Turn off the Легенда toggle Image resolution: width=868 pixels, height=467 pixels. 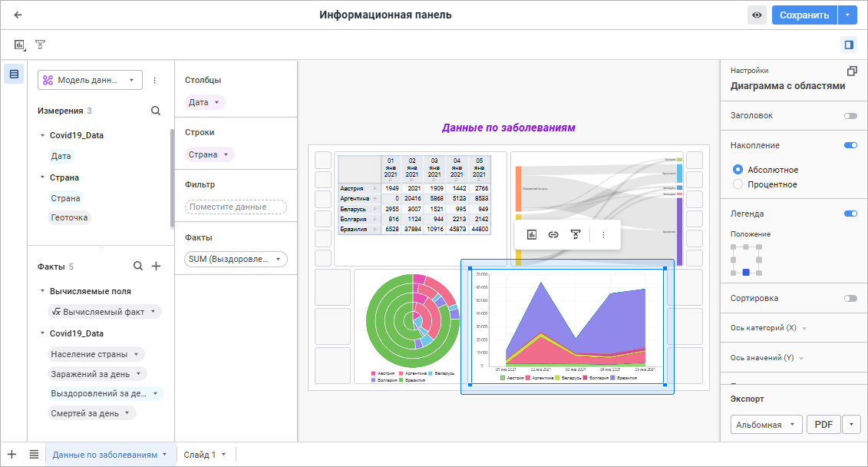(850, 214)
